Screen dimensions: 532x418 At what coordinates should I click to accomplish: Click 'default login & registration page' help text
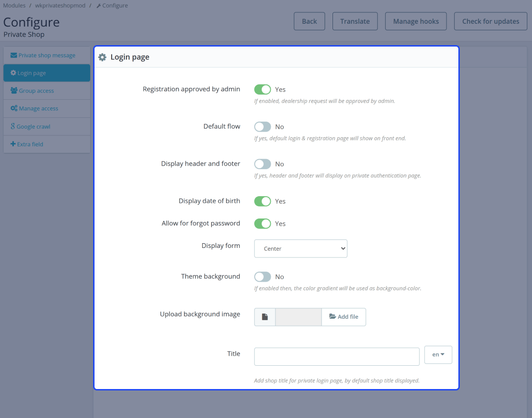click(330, 138)
